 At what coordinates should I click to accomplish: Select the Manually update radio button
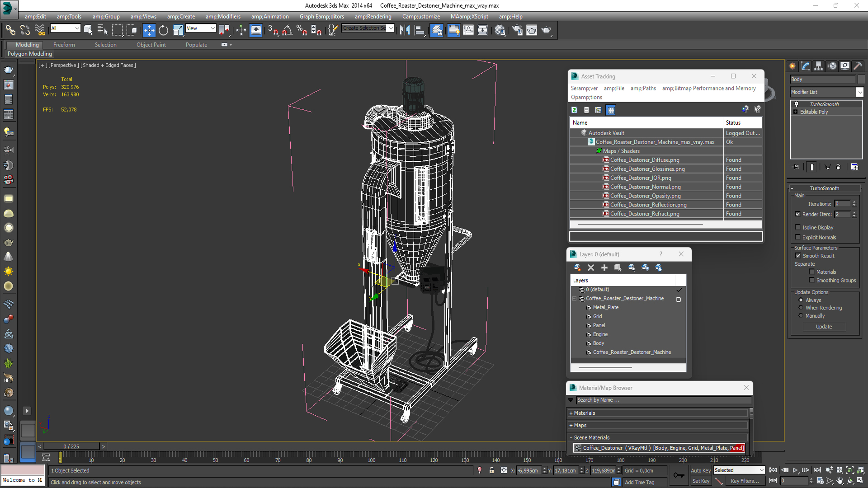pyautogui.click(x=801, y=316)
